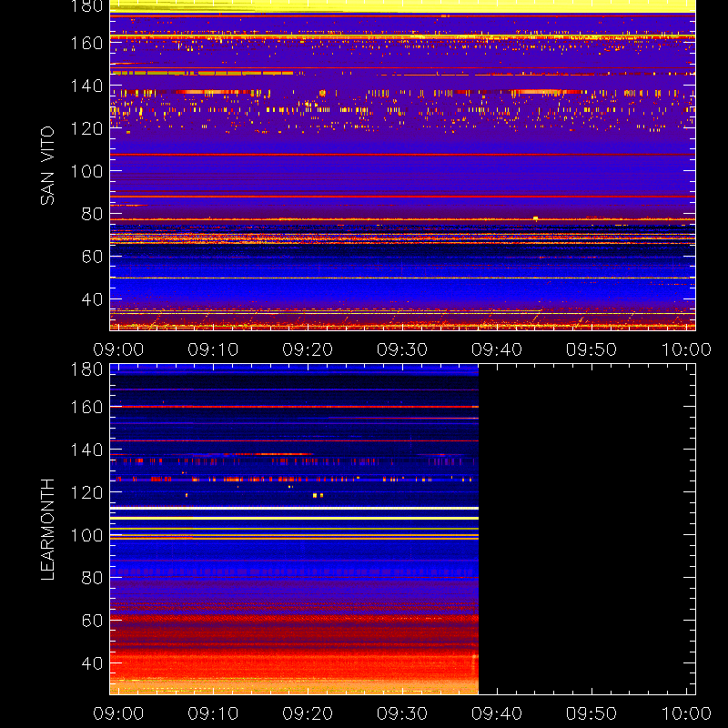Select the 160 frequency label on San Vito plot
Image resolution: width=728 pixels, height=728 pixels.
point(86,43)
